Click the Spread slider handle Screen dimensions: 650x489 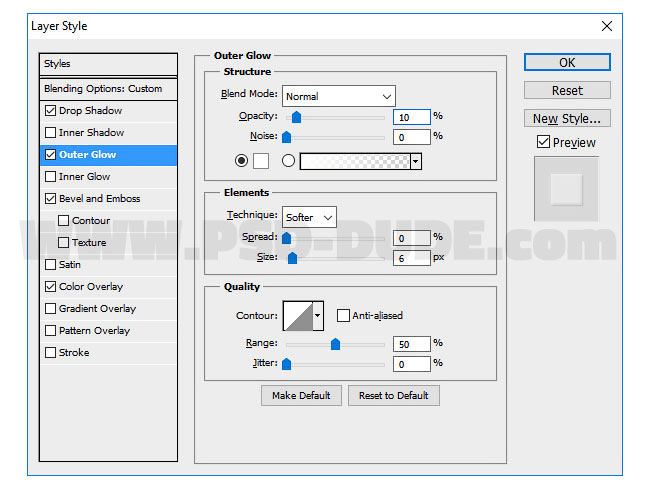coord(286,238)
